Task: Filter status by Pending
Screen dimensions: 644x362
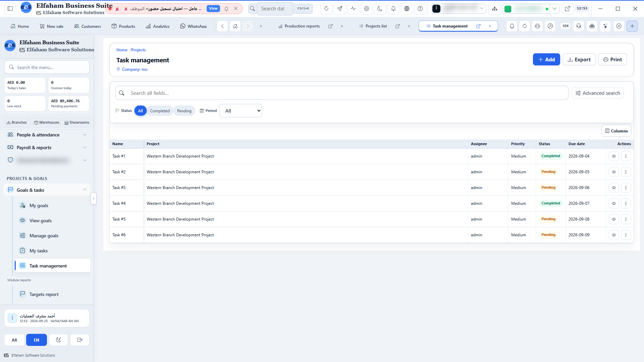Action: point(184,111)
